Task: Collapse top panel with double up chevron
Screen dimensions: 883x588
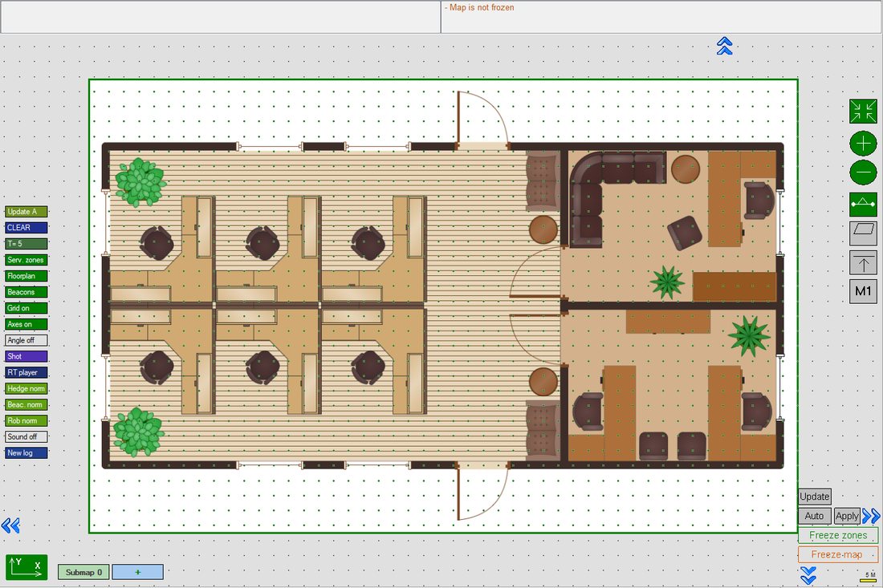Action: point(724,46)
